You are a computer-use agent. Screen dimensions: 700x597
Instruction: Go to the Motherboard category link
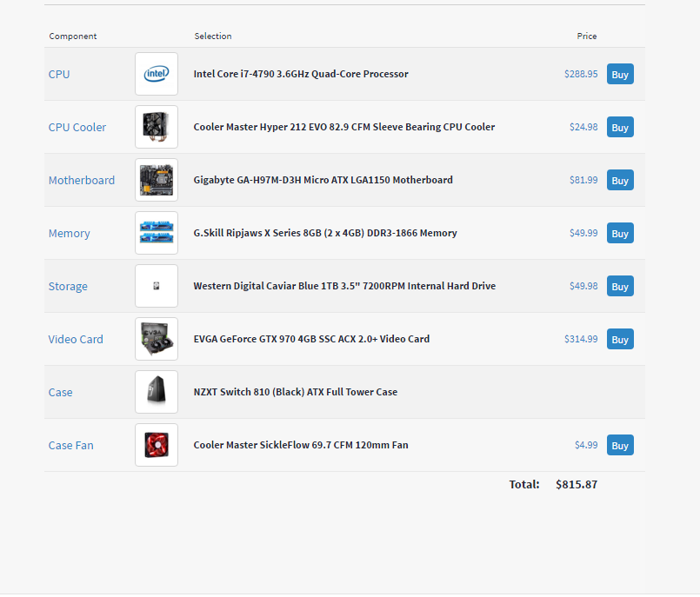point(82,180)
